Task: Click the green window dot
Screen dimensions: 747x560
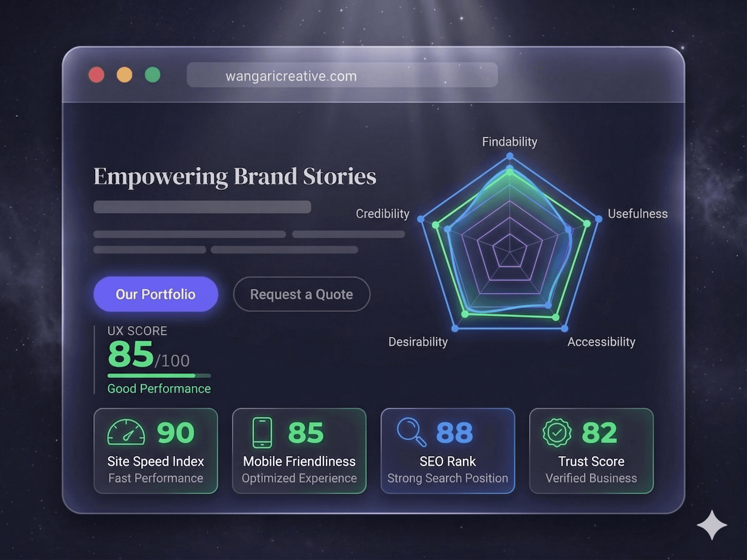Action: (153, 75)
